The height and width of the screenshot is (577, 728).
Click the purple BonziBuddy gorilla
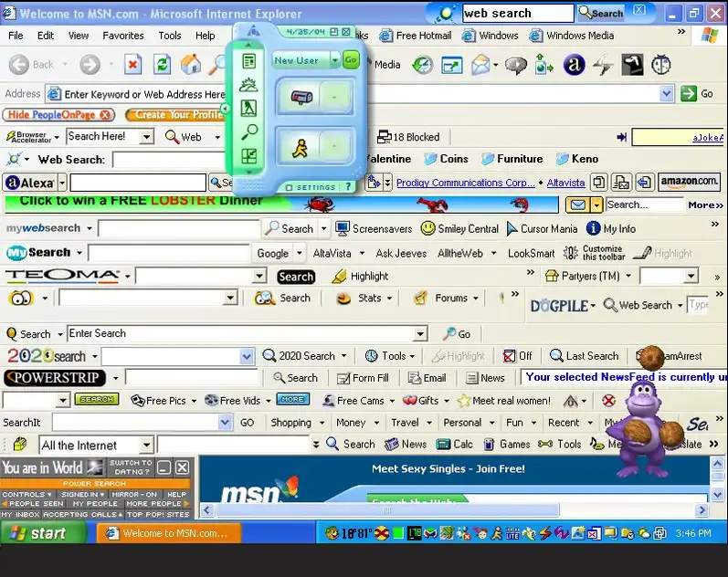[649, 425]
